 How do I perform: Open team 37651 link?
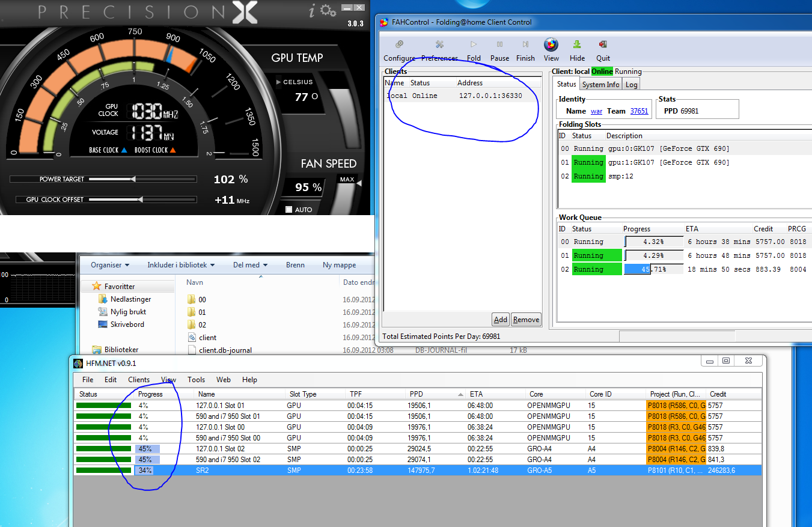pyautogui.click(x=639, y=111)
